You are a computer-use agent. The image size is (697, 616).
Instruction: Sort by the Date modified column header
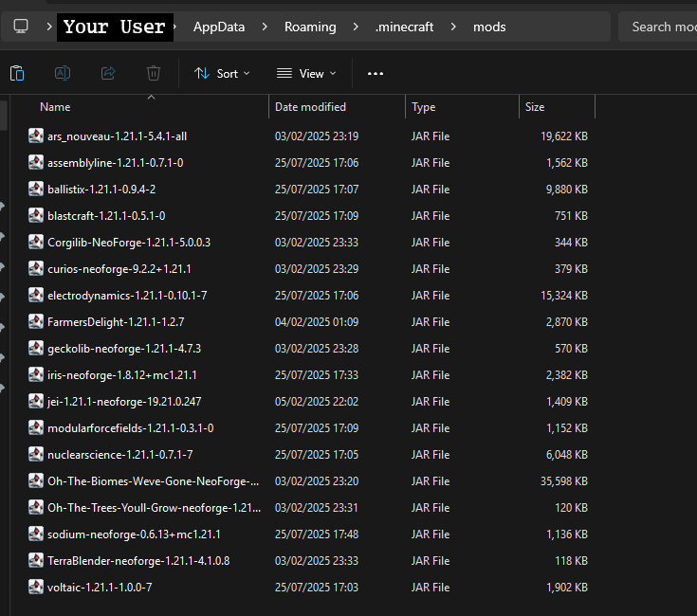coord(310,107)
